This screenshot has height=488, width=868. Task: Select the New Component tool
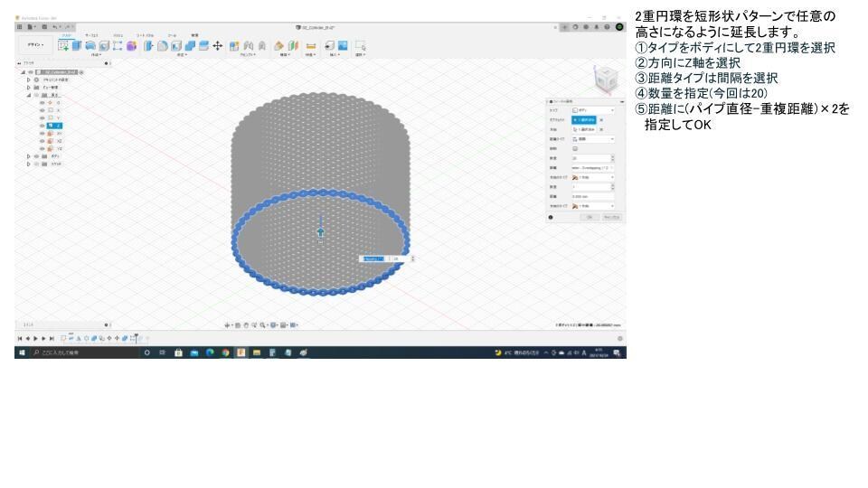click(x=234, y=46)
